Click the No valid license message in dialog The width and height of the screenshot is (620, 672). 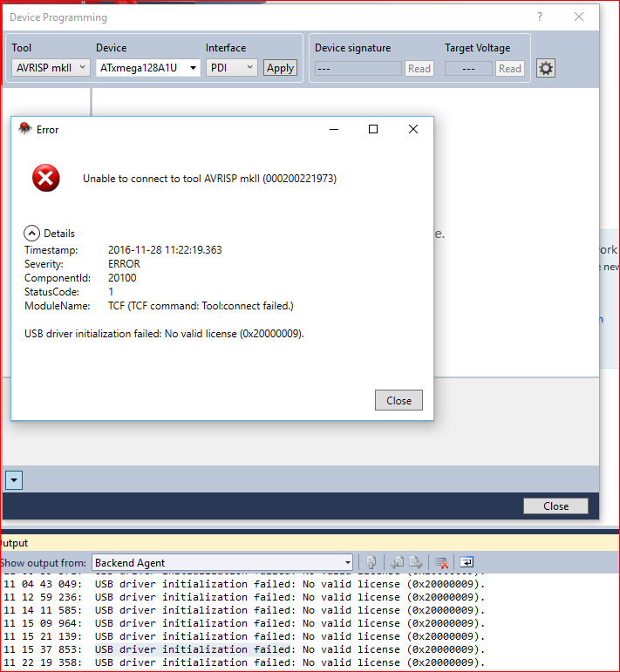pos(164,334)
